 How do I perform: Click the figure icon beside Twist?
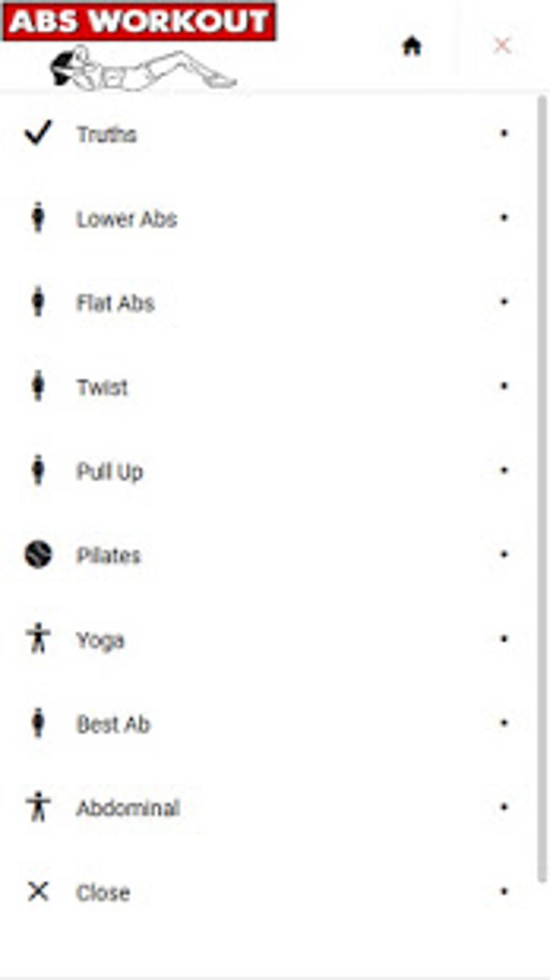(x=38, y=386)
